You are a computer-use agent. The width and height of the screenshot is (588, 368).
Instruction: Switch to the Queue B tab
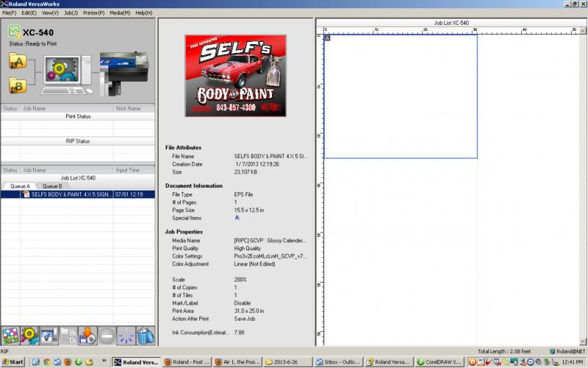(52, 186)
